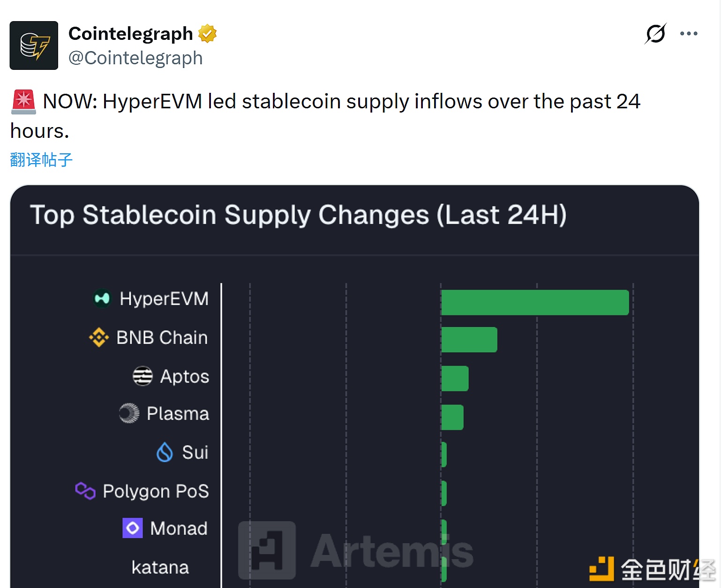Click the Cointelegraph profile avatar

(34, 45)
